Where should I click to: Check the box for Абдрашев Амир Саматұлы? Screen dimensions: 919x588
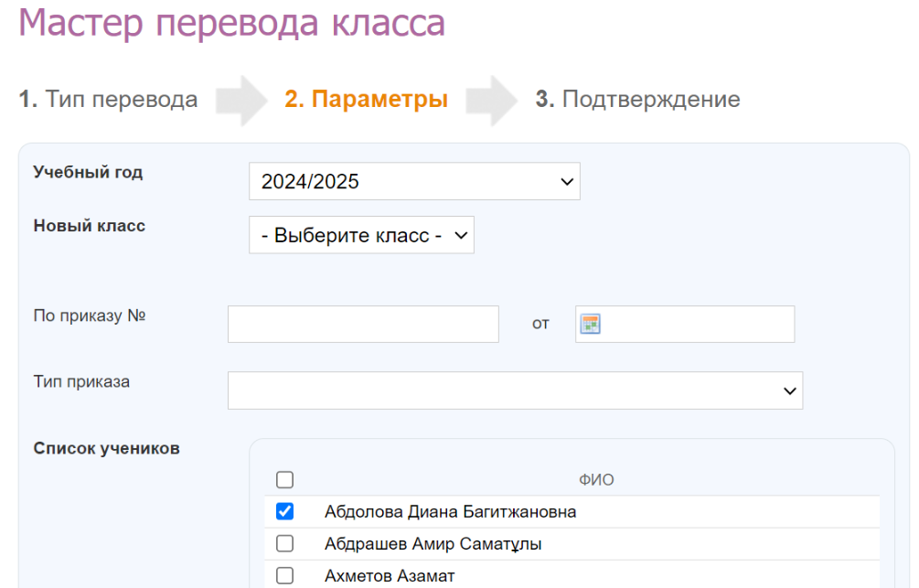(284, 544)
